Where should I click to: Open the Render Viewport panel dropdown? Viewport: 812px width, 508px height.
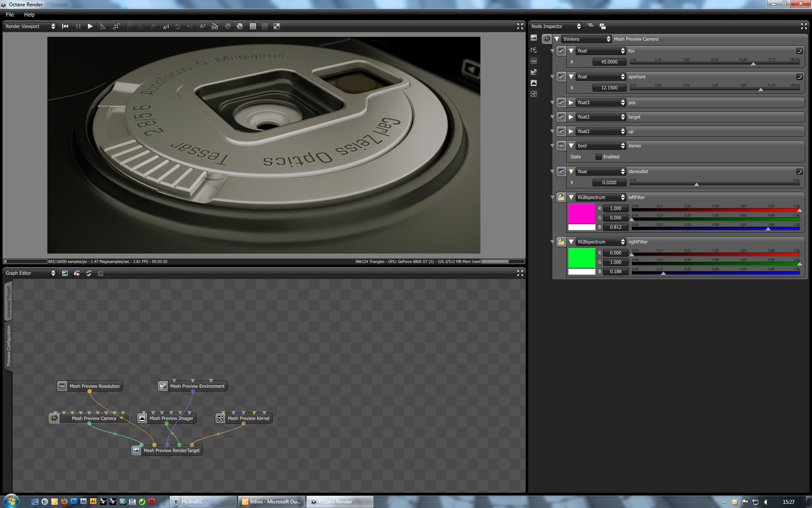pyautogui.click(x=30, y=26)
